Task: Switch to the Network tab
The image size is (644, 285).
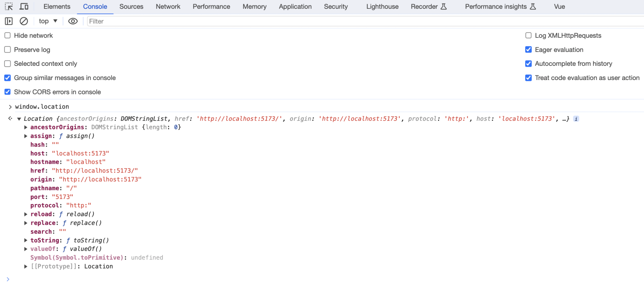Action: 168,6
